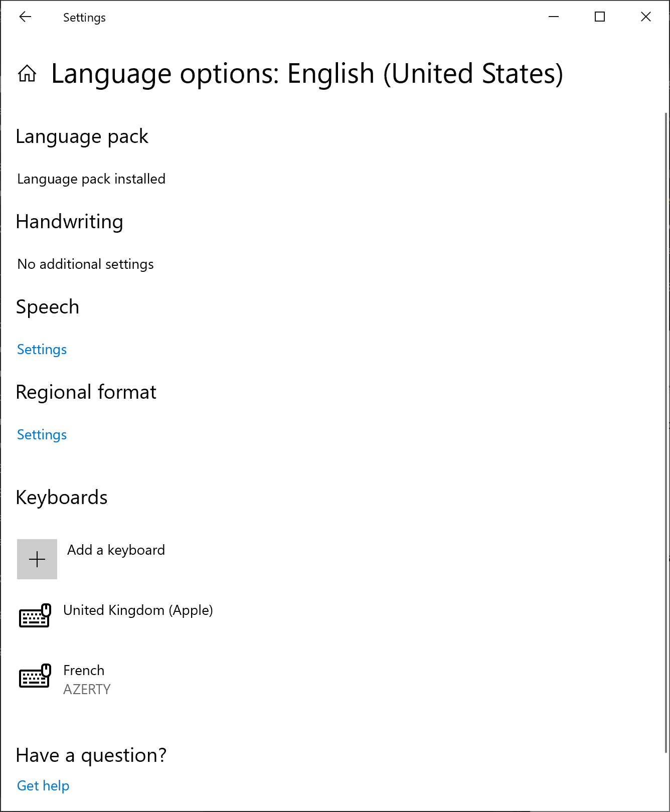Select the French AZERTY keyboard entry
670x812 pixels.
[x=86, y=679]
